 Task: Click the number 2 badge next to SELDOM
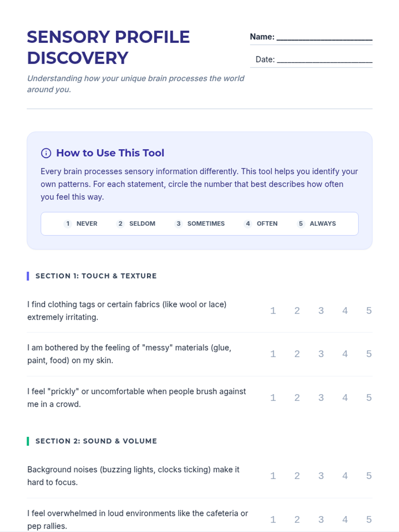(x=120, y=224)
